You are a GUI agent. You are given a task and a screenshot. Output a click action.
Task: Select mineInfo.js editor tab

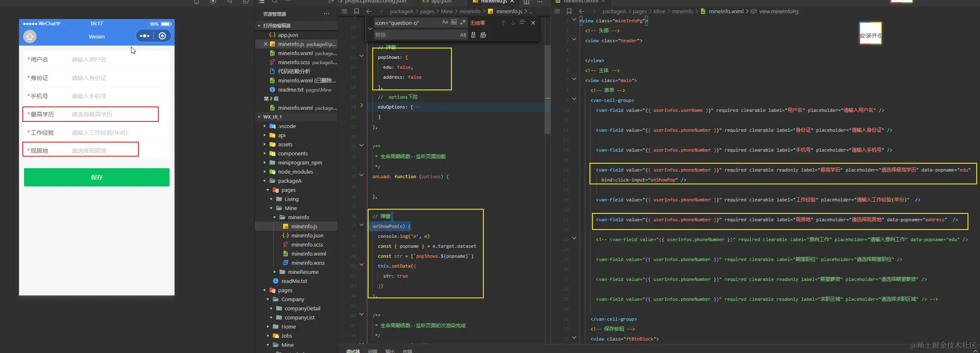(493, 2)
